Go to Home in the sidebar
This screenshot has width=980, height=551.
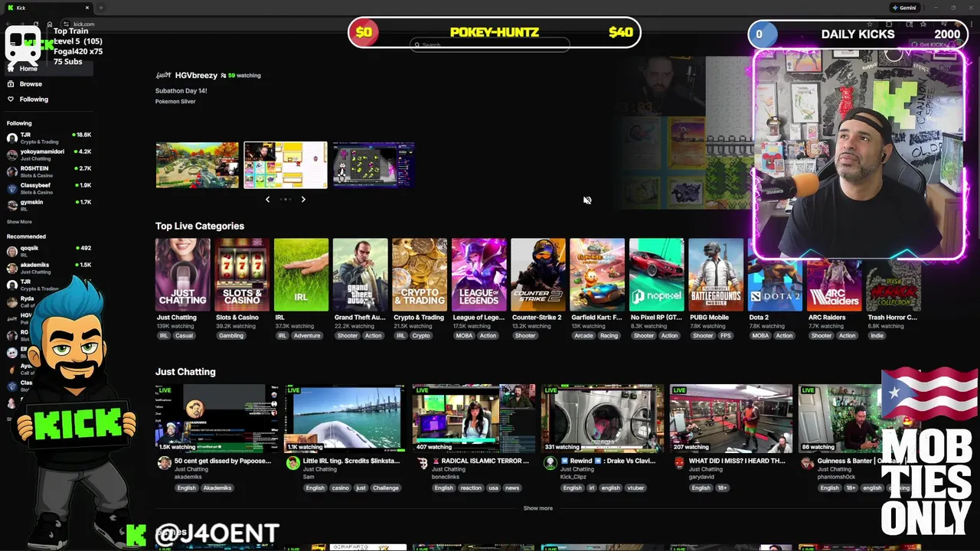(49, 68)
